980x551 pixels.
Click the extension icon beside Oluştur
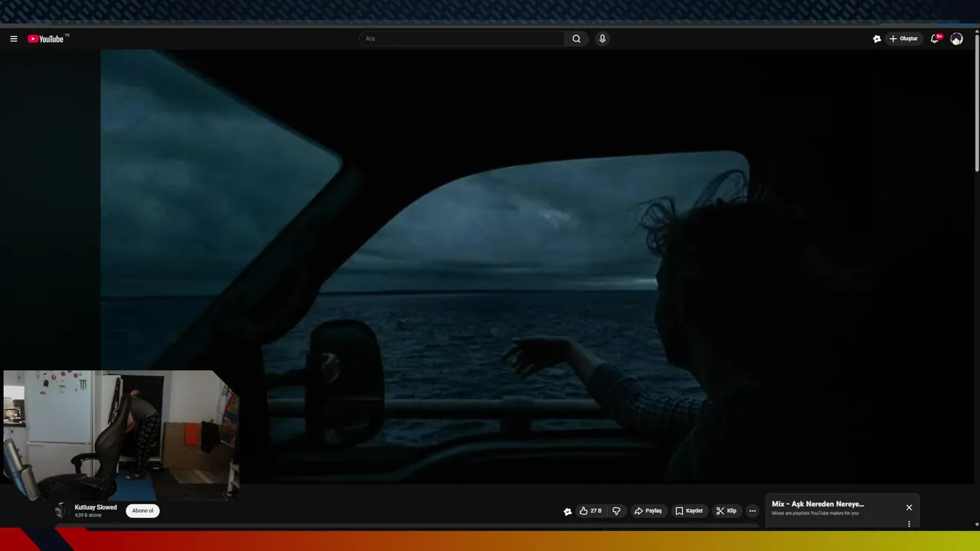pyautogui.click(x=877, y=39)
